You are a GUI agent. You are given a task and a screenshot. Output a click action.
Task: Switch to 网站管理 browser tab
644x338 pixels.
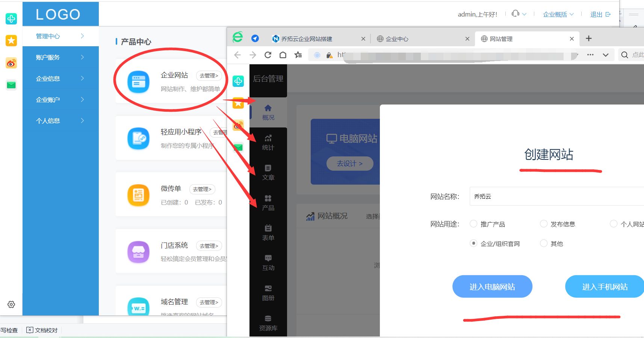coord(527,38)
